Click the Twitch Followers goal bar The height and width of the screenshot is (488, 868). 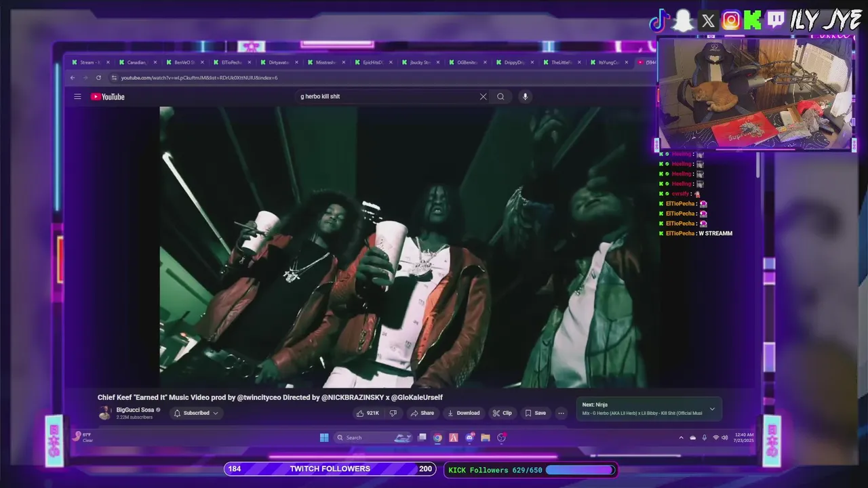(x=330, y=469)
